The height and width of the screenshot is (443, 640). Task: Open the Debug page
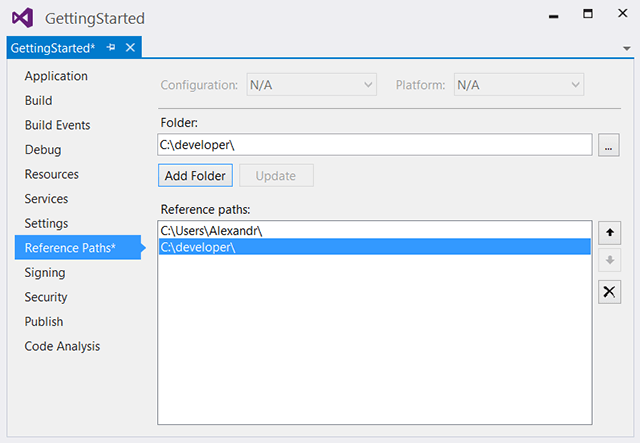point(43,150)
